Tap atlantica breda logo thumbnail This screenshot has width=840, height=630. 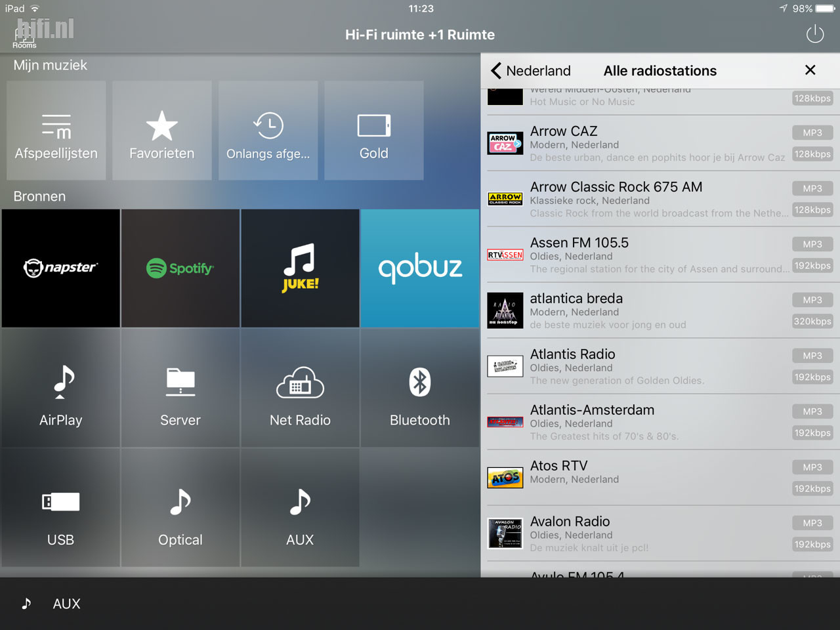click(505, 310)
